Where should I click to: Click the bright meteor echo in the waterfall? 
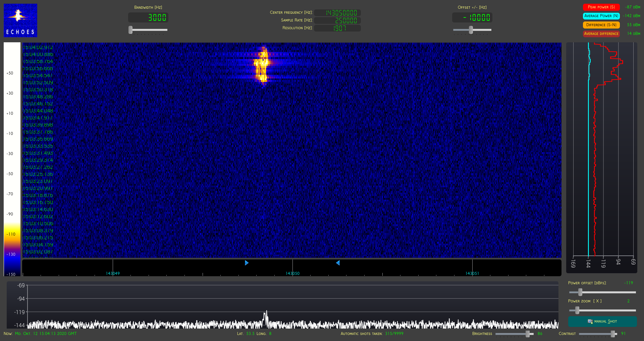pyautogui.click(x=262, y=65)
